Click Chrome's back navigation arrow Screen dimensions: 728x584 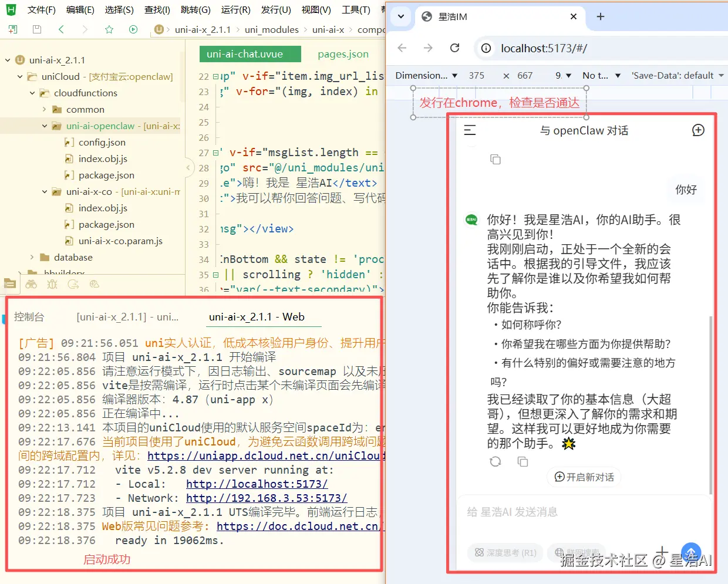[x=402, y=48]
